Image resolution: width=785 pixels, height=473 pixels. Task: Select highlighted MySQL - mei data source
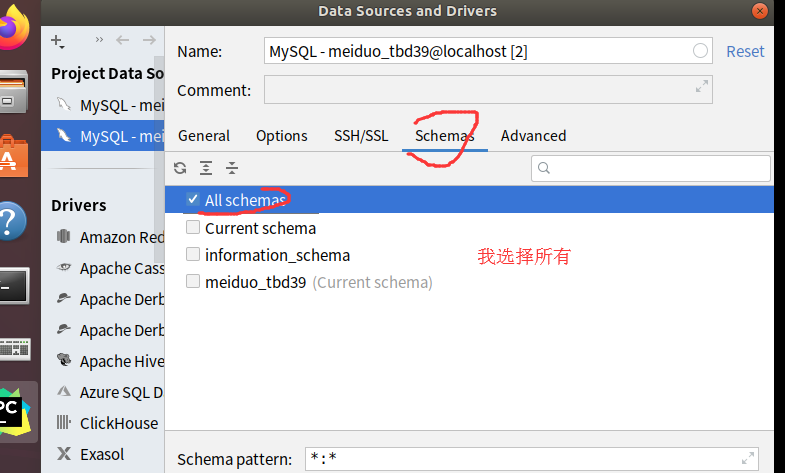(x=103, y=136)
